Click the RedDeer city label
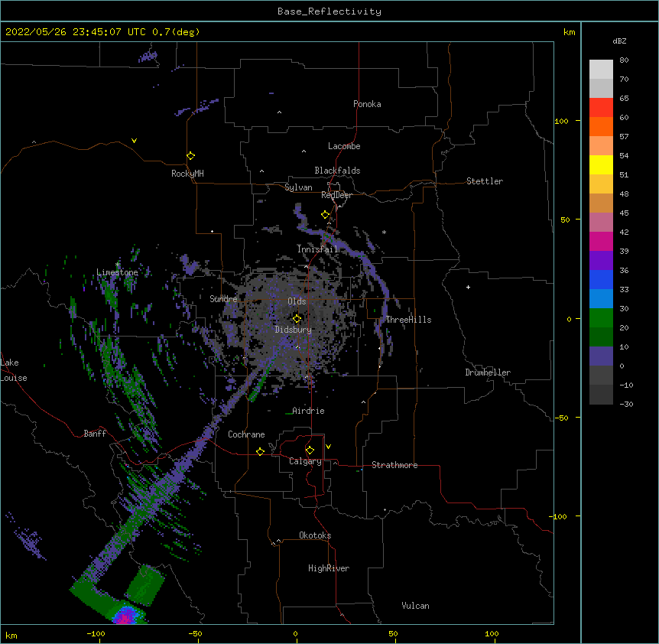This screenshot has height=644, width=659. 336,195
